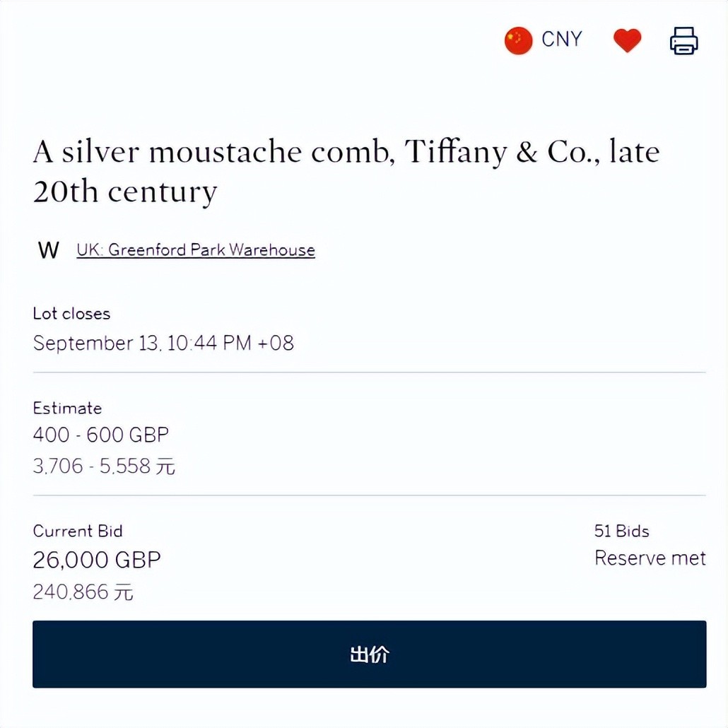Click the Reserve met status text
The width and height of the screenshot is (728, 728).
[650, 558]
